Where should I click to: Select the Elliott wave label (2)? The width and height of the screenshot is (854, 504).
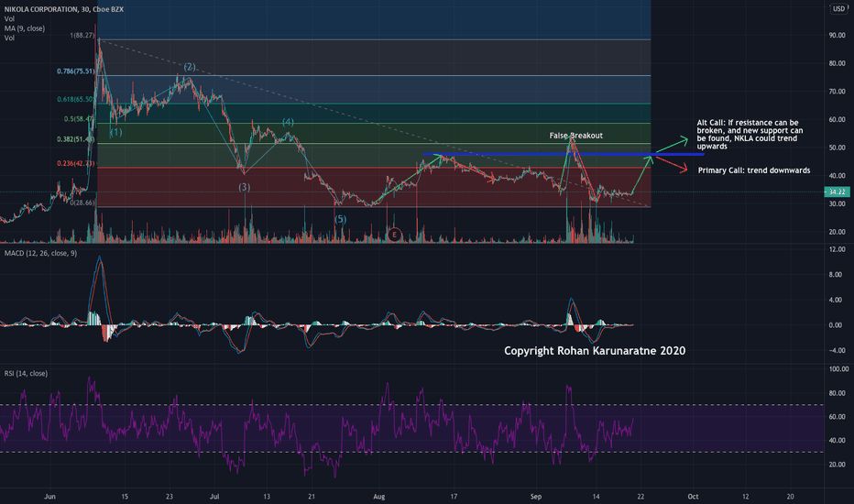pyautogui.click(x=189, y=67)
